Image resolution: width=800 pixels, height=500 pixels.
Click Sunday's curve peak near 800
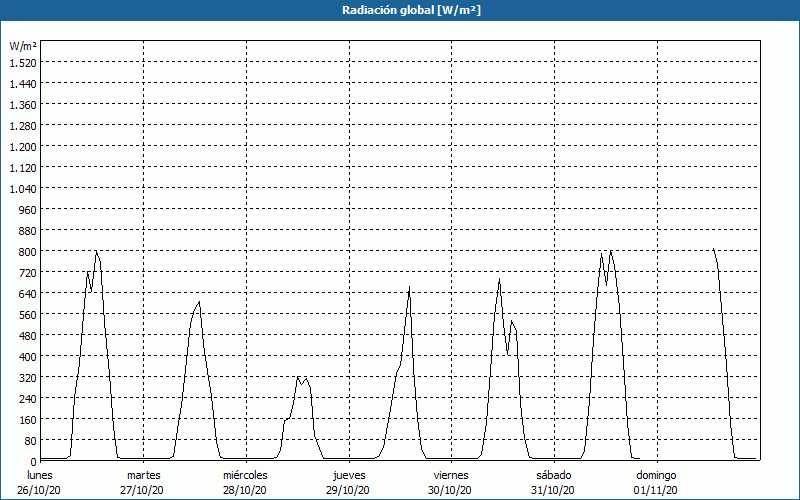713,249
